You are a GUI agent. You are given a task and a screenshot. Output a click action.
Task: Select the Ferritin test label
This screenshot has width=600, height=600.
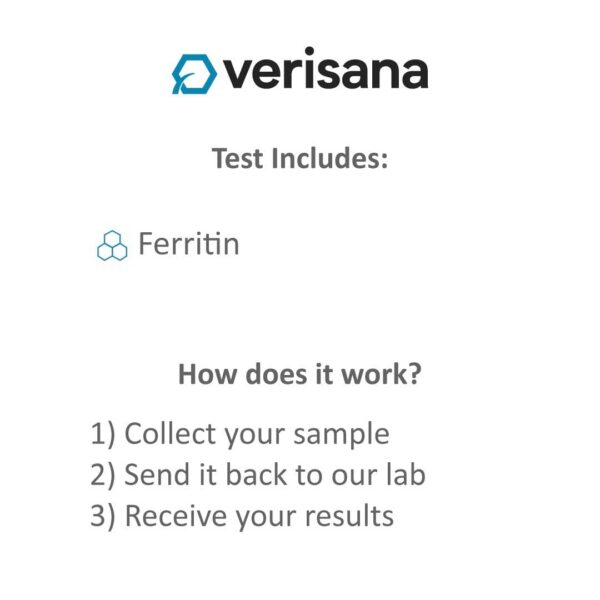coord(189,244)
